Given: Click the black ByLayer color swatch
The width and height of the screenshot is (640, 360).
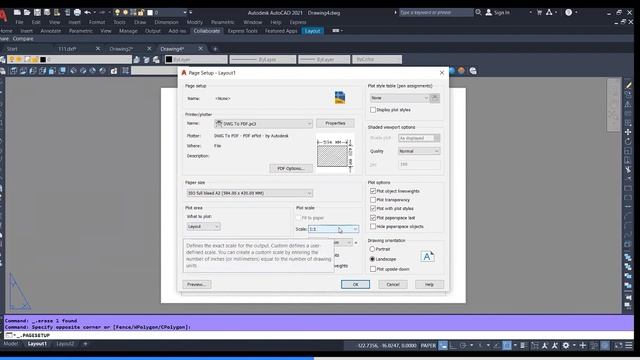Looking at the screenshot, I should [x=169, y=60].
